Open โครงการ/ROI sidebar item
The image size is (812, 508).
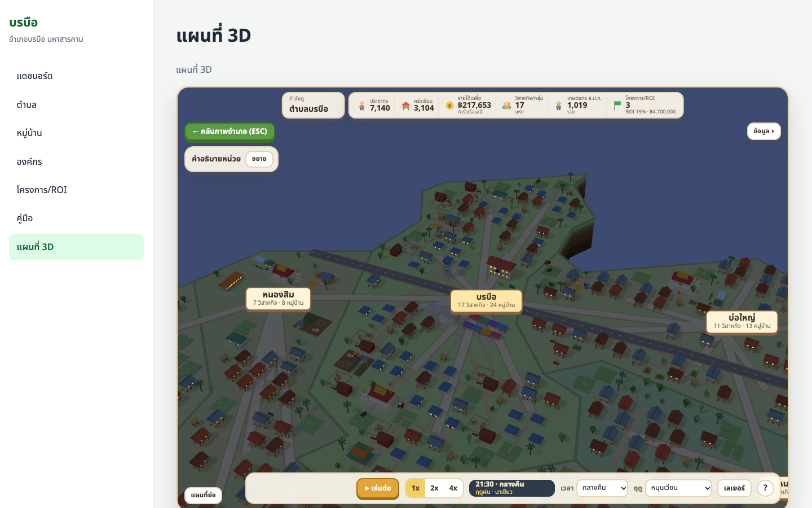click(x=76, y=190)
